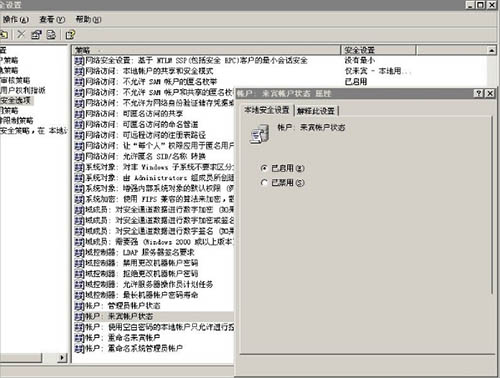
Task: Click icon beside 帐户: 管理员帐户状态
Action: [79, 306]
